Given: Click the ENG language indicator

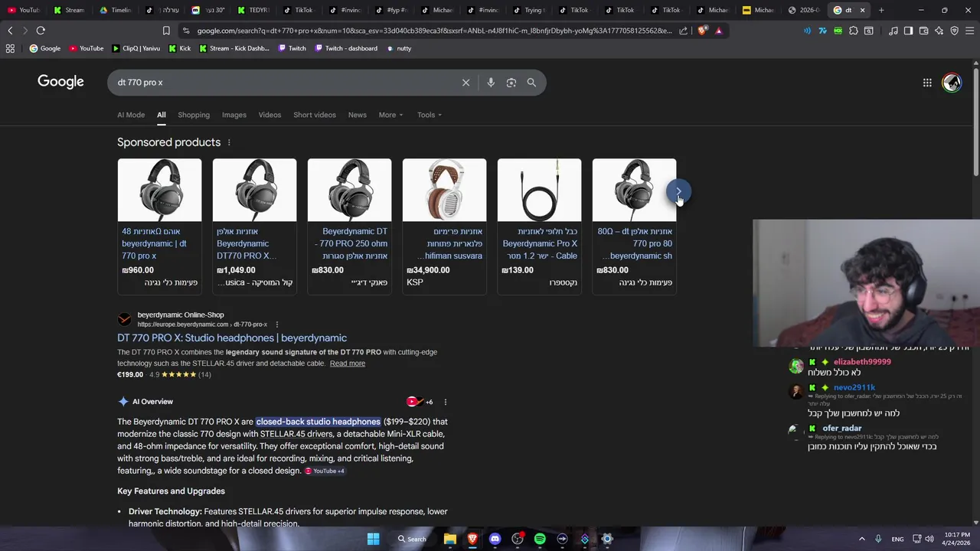Looking at the screenshot, I should (897, 539).
